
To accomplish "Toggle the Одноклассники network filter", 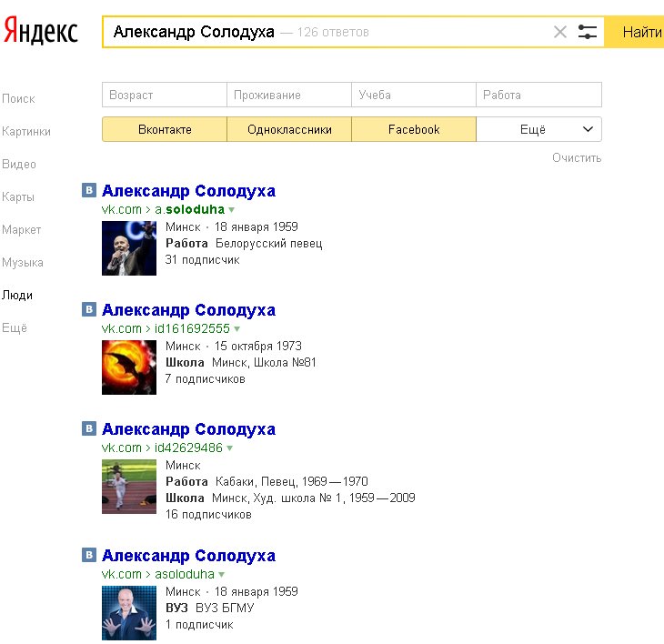I will (x=289, y=129).
